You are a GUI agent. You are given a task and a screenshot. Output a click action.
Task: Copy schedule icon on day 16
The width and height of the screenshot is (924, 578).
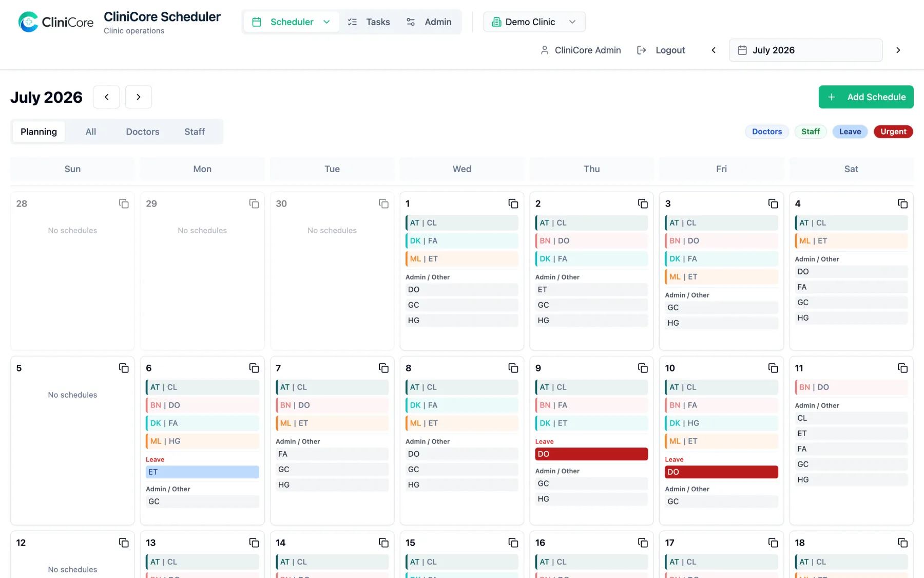[x=643, y=543]
